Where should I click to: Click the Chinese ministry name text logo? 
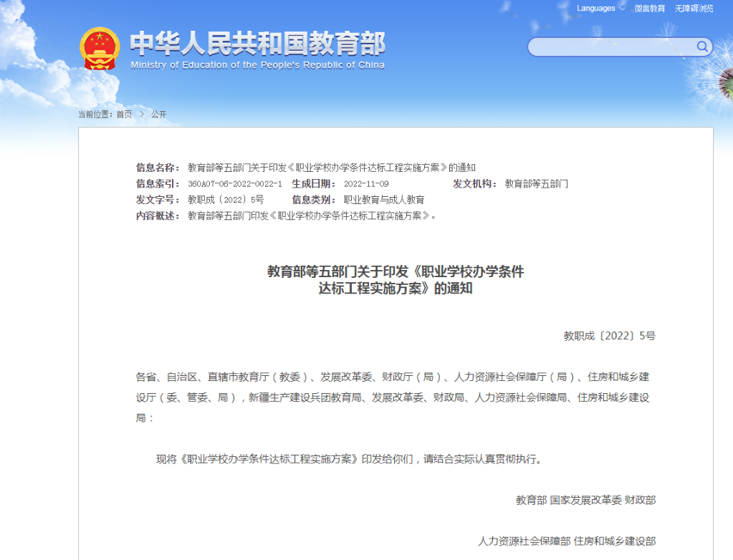(x=258, y=43)
